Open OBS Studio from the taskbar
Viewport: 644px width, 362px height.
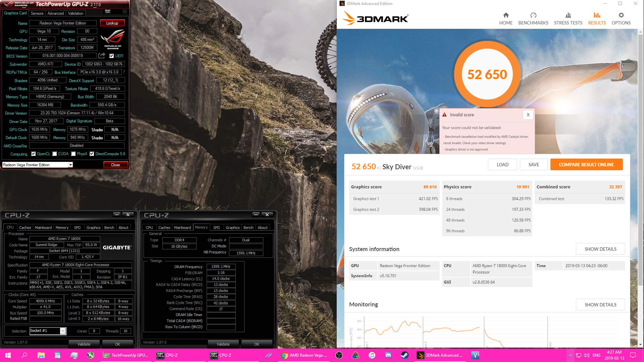tap(339, 355)
